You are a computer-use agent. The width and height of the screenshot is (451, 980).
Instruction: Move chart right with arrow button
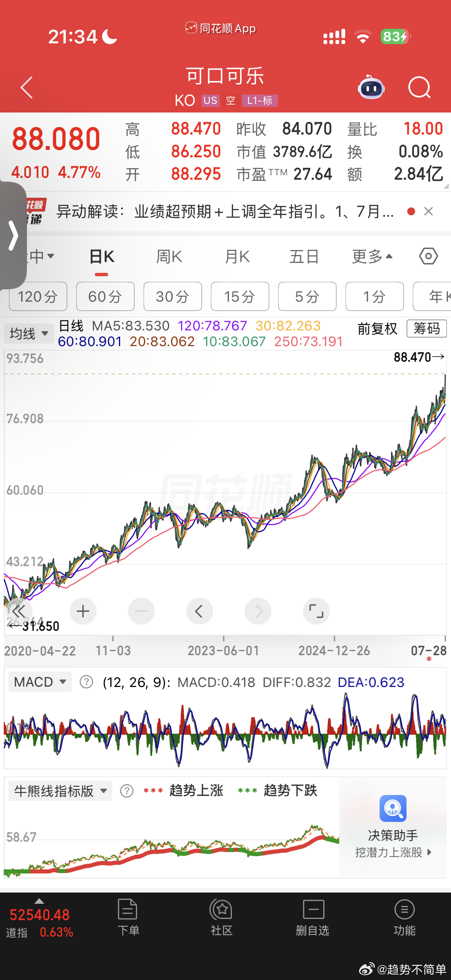pos(258,611)
